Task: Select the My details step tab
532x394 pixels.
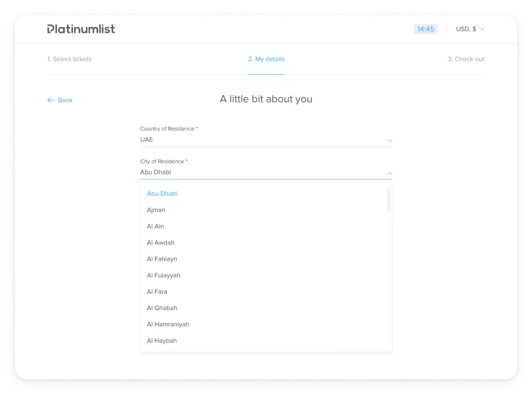Action: pos(266,59)
